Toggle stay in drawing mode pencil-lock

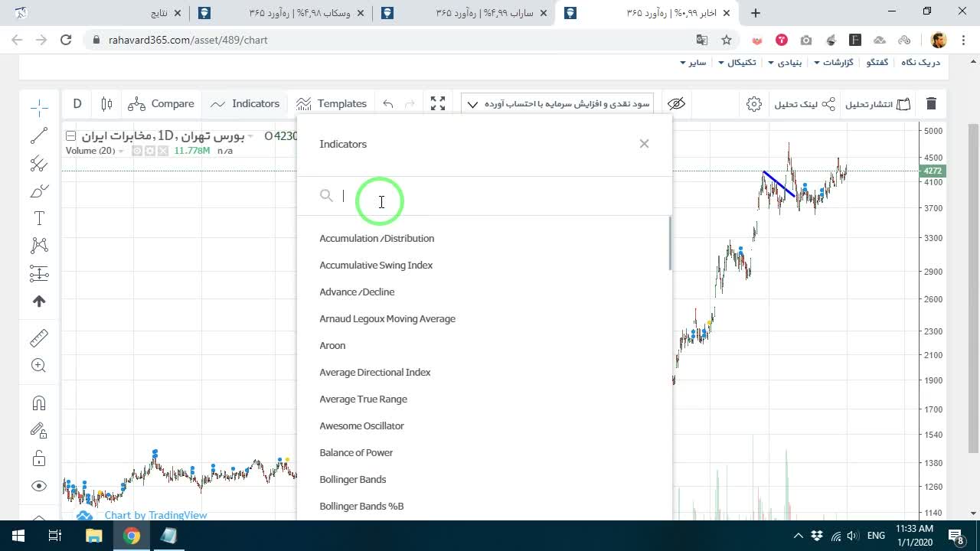pos(39,430)
